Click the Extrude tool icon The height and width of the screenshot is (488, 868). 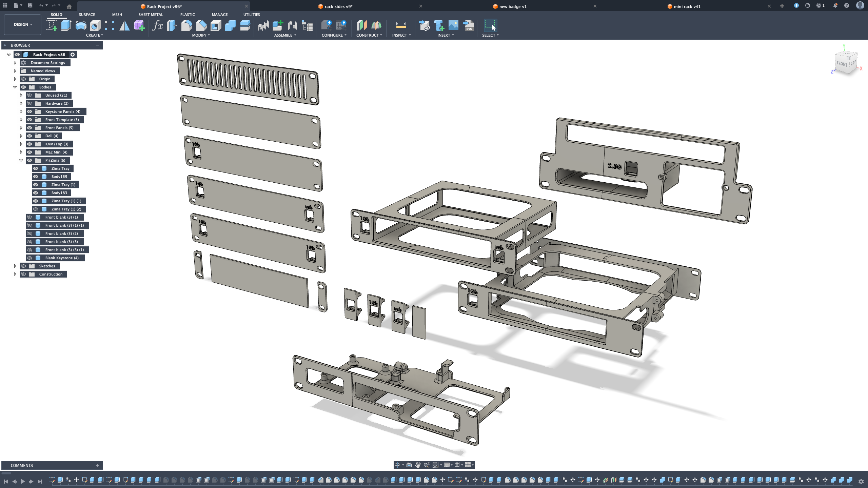[66, 25]
